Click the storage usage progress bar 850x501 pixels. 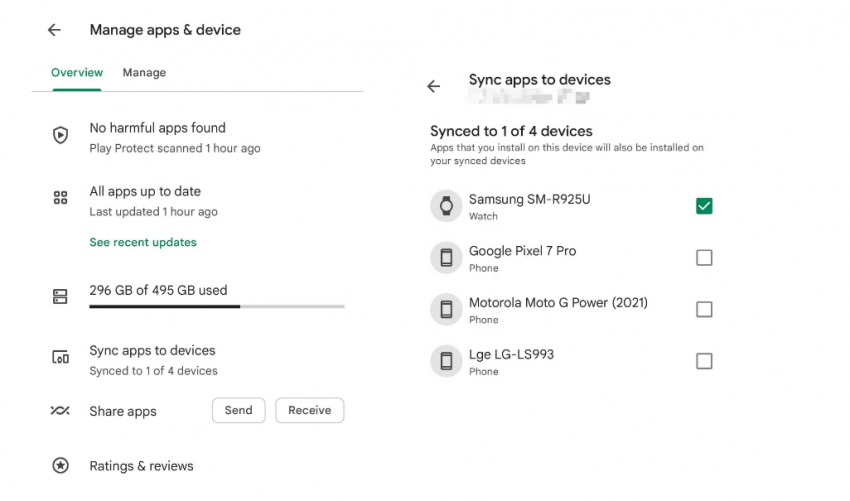tap(216, 307)
